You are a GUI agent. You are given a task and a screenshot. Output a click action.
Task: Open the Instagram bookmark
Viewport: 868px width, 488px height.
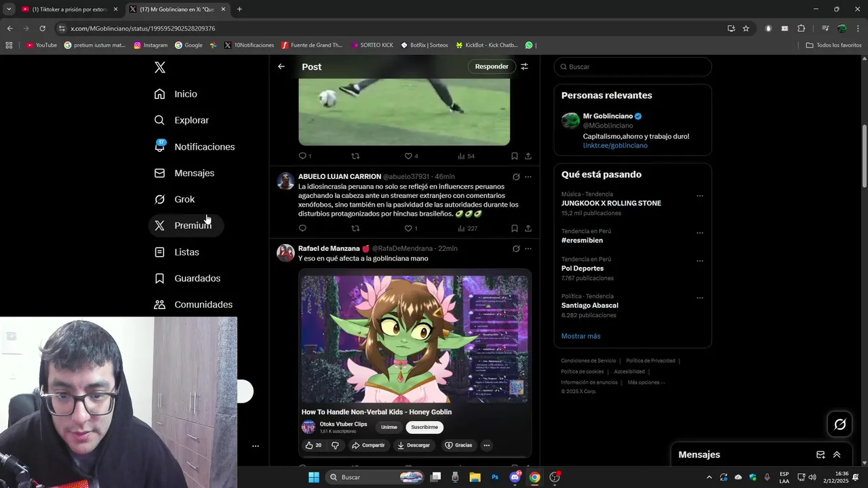pos(151,45)
